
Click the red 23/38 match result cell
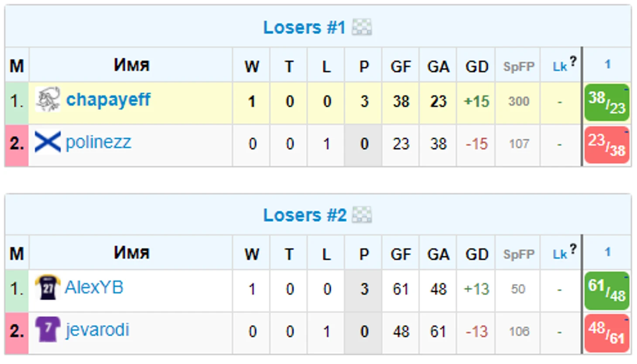click(607, 145)
